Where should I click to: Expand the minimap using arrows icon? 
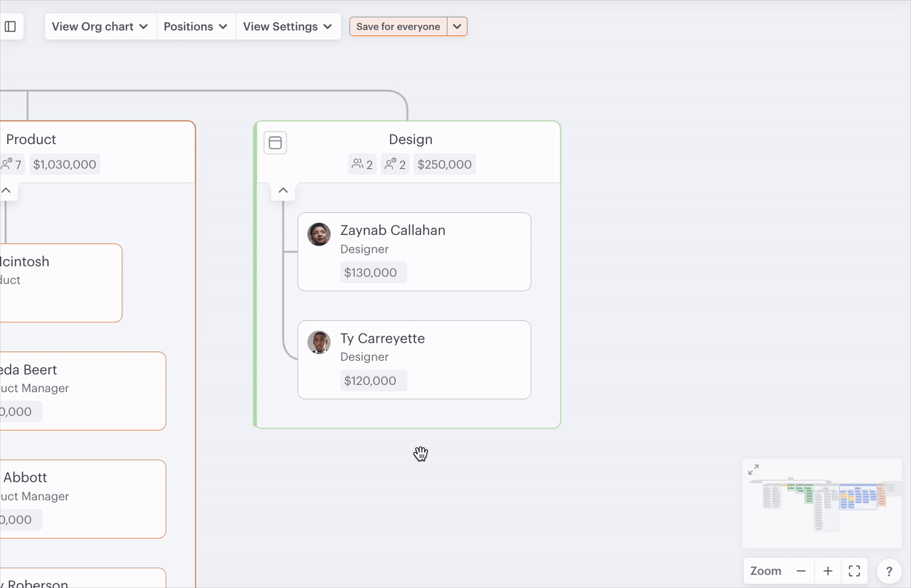pos(753,470)
